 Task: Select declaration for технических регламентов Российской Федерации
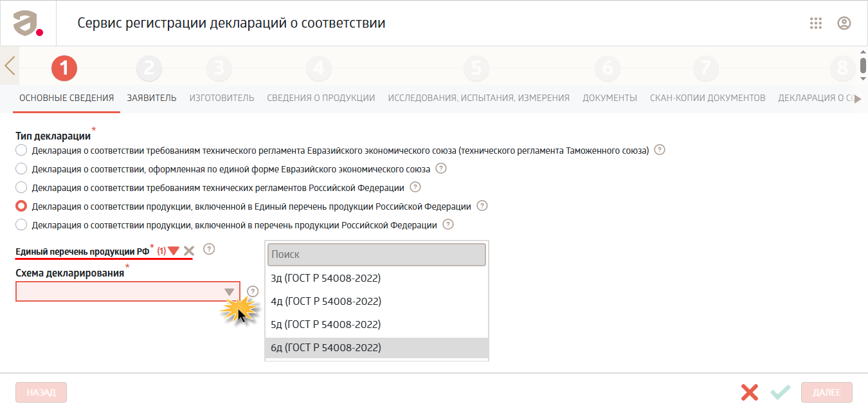[21, 187]
